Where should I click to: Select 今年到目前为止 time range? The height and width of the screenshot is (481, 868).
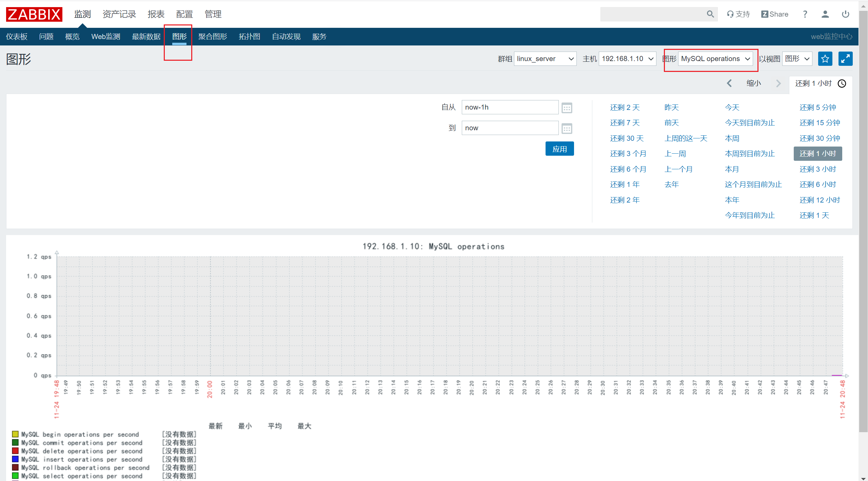click(x=750, y=215)
